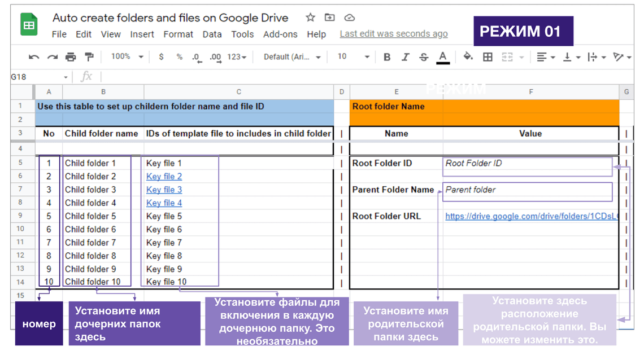Viewport: 644px width, 351px height.
Task: Open the Format menu
Action: [178, 34]
